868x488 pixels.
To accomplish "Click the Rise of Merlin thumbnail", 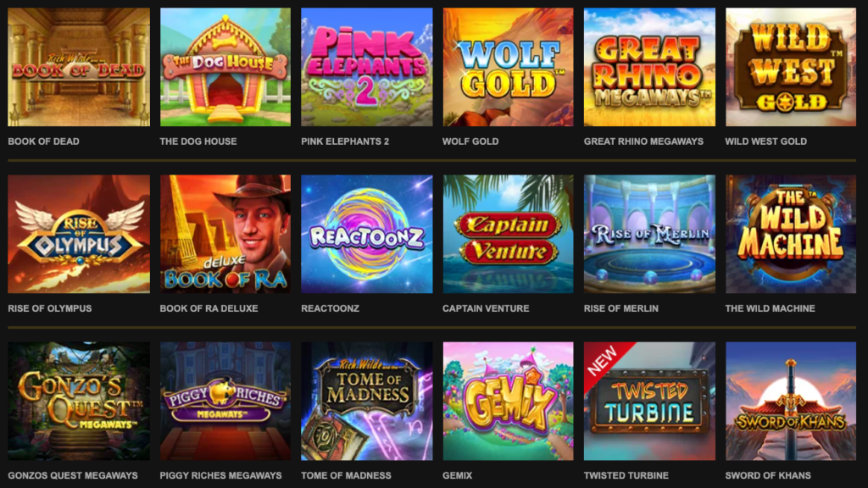I will 649,234.
